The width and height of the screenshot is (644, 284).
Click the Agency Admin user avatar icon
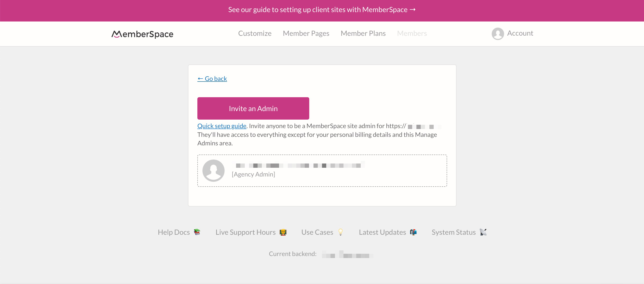pyautogui.click(x=213, y=170)
